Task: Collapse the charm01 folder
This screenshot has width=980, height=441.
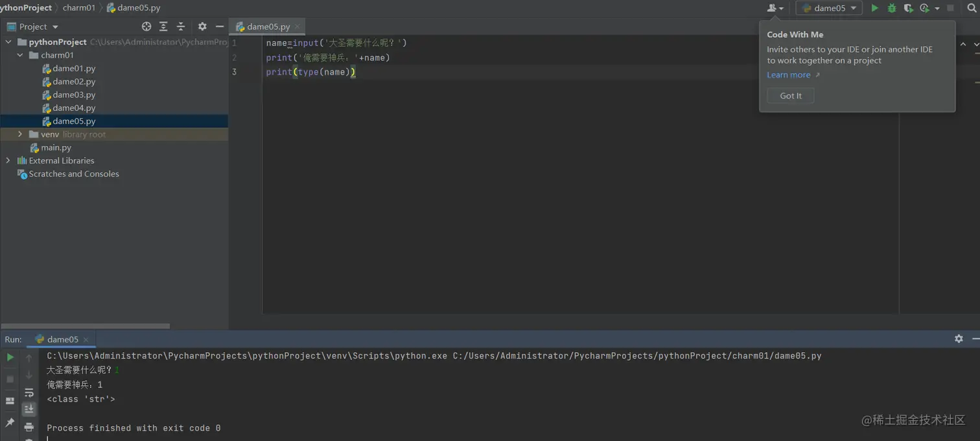Action: click(x=20, y=55)
